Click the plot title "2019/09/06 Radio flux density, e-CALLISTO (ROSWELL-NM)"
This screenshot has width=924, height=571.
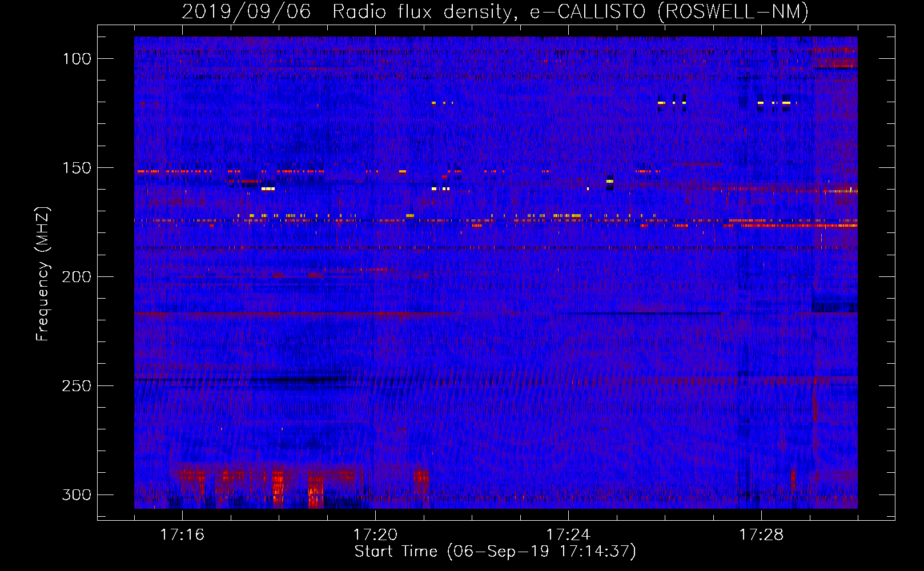click(x=495, y=11)
